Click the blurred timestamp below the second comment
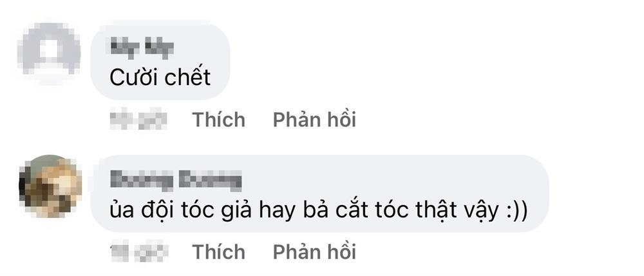644x276 pixels. click(139, 252)
